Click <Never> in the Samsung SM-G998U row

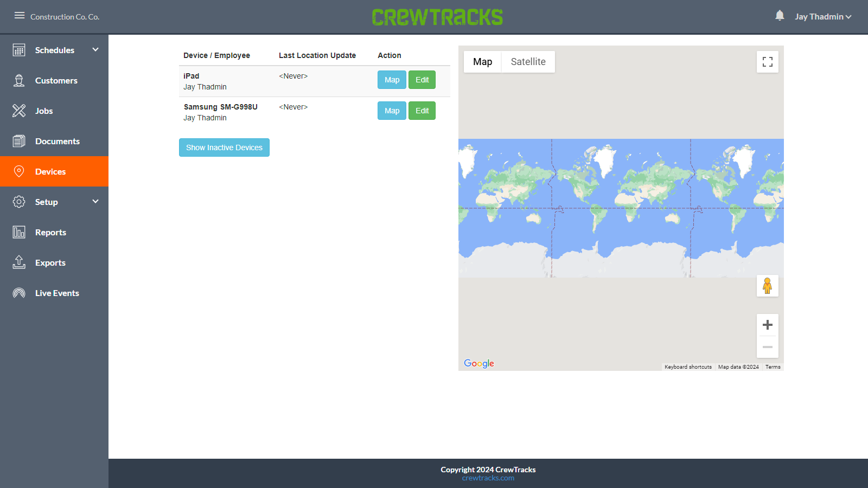[293, 107]
